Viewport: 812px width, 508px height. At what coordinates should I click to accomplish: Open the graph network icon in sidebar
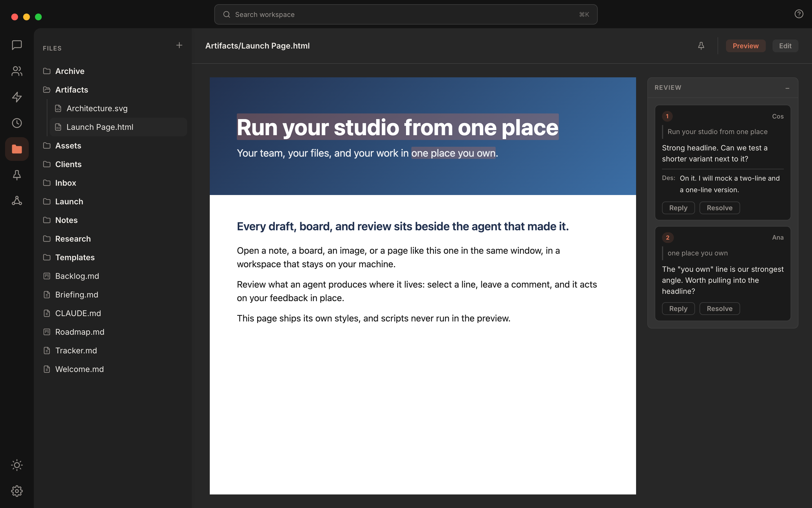(17, 201)
